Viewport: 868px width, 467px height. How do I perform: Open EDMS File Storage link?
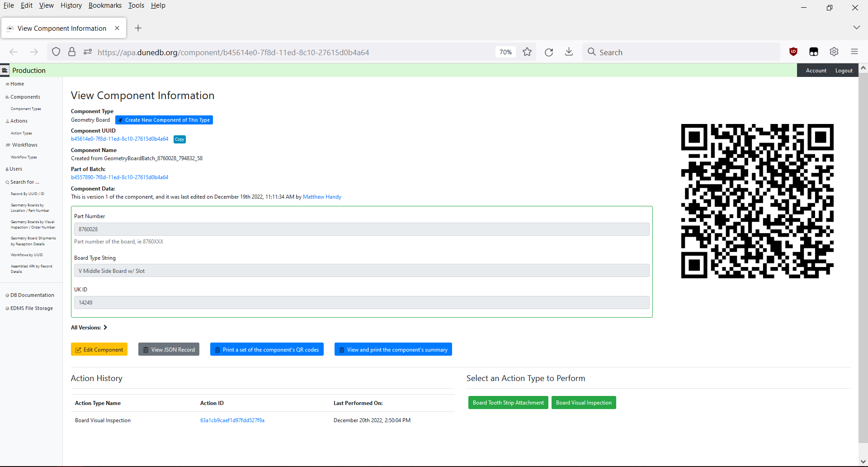tap(32, 308)
